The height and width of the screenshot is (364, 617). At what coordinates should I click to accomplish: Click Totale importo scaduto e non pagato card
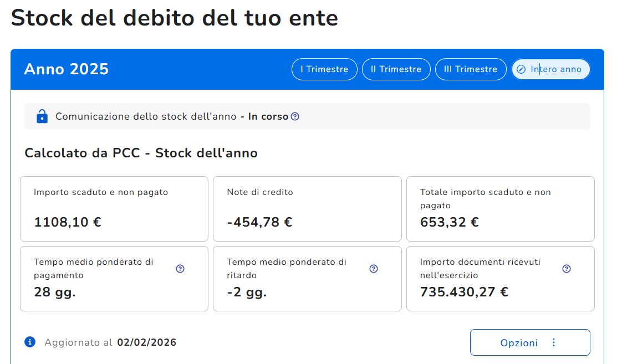pos(500,208)
